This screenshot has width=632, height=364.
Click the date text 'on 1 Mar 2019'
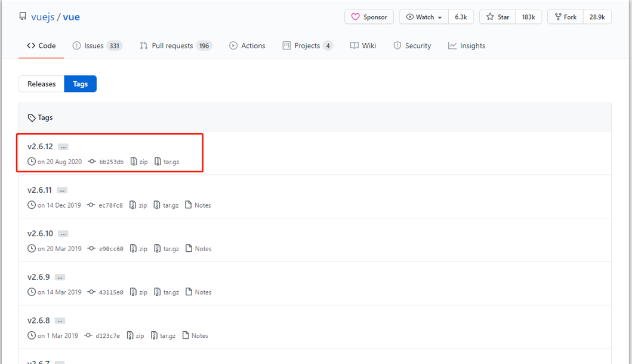click(58, 336)
